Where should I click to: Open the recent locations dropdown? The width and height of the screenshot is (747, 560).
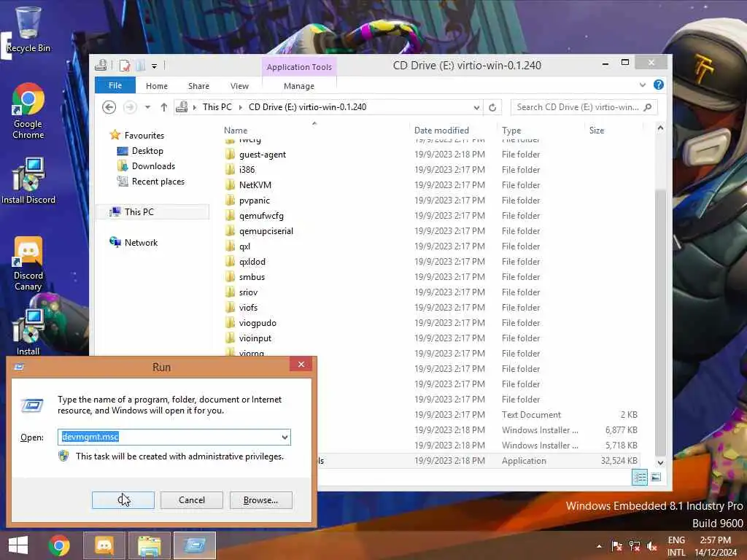(147, 107)
